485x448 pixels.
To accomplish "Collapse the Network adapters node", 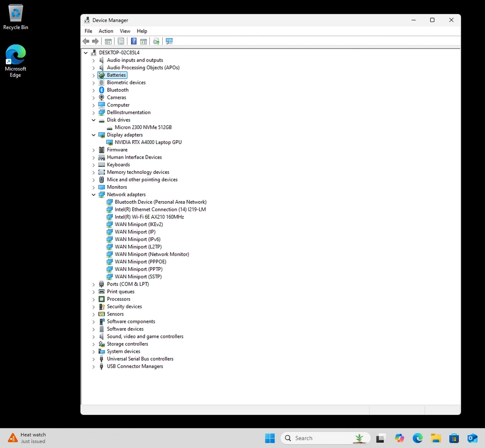I will pos(93,194).
